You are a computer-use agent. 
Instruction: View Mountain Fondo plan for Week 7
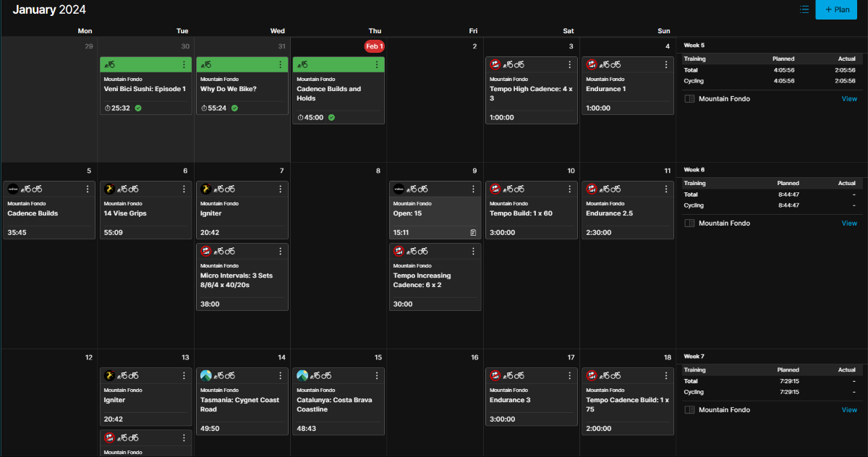click(x=849, y=410)
